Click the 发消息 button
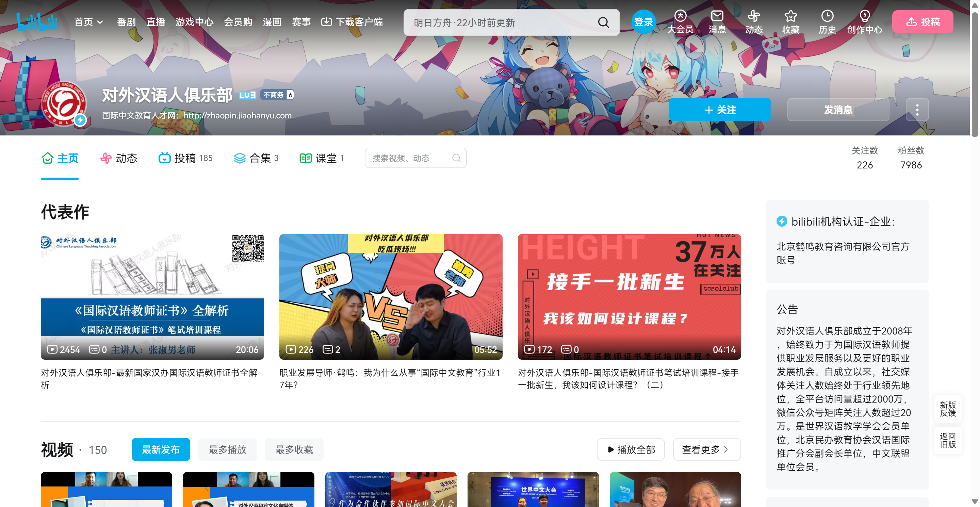 (x=838, y=110)
